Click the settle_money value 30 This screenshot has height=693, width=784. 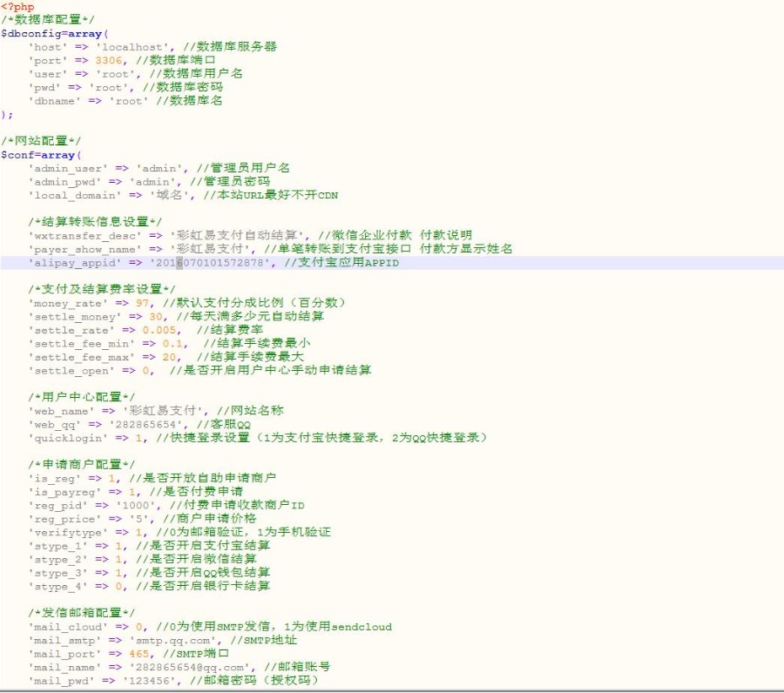(156, 317)
